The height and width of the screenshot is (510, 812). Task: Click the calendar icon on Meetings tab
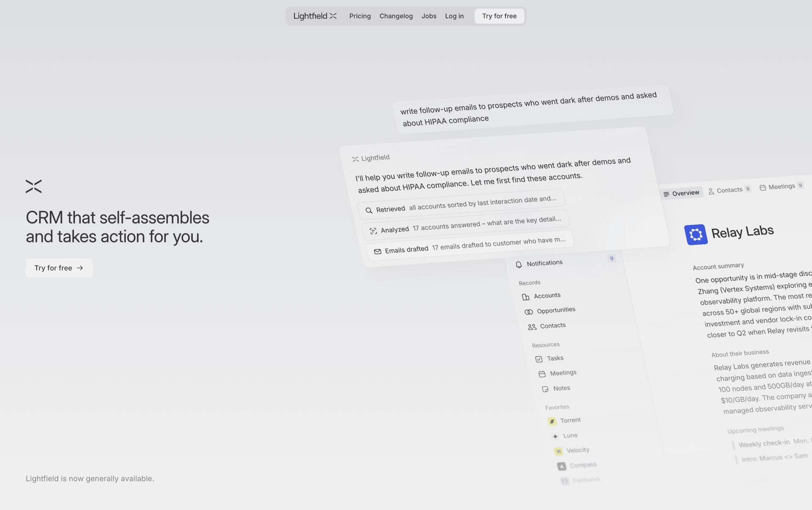click(763, 187)
